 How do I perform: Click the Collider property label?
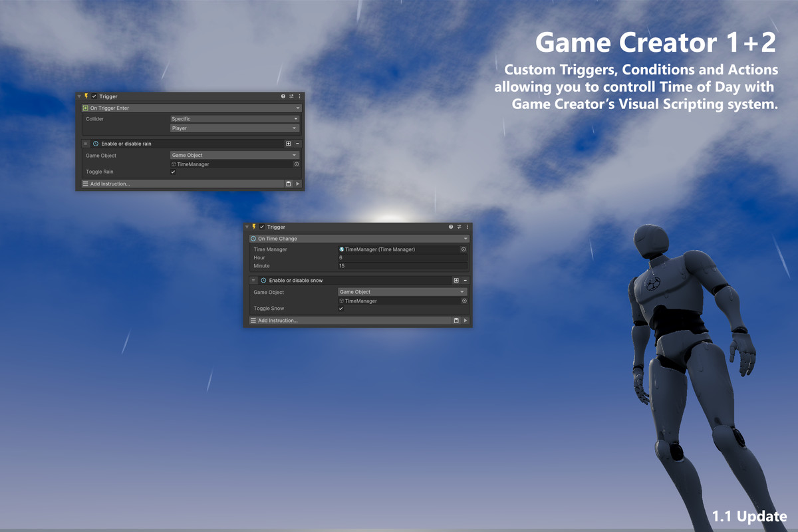pyautogui.click(x=95, y=119)
